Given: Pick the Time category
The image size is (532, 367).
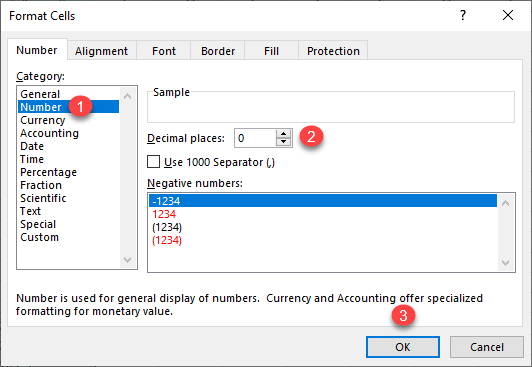Looking at the screenshot, I should (x=69, y=159).
